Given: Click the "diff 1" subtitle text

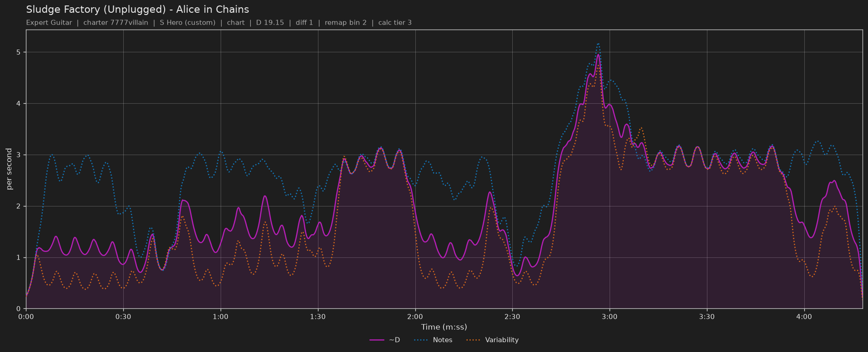Looking at the screenshot, I should click(304, 23).
